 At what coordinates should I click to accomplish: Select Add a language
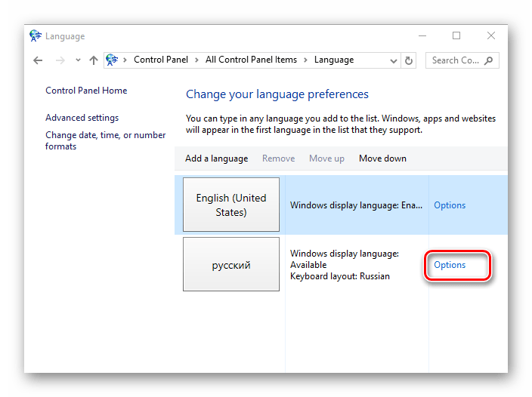tap(216, 158)
